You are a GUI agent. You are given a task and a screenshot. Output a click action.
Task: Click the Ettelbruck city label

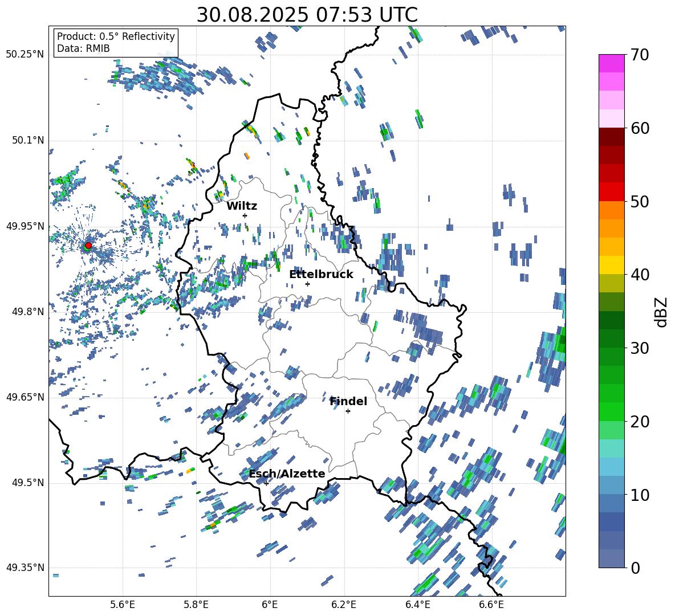pos(321,275)
